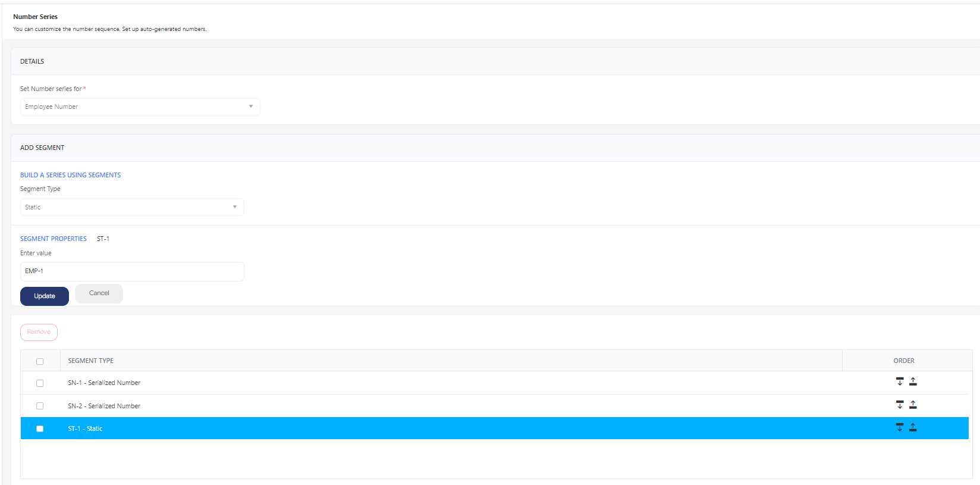
Task: Move ST-1 Static segment down
Action: pyautogui.click(x=900, y=427)
